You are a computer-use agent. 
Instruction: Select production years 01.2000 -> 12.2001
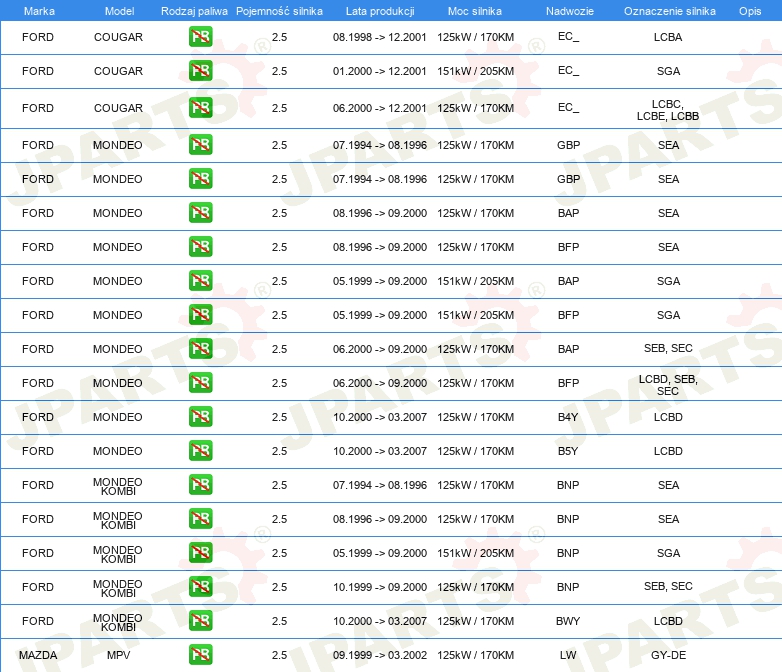(x=380, y=71)
